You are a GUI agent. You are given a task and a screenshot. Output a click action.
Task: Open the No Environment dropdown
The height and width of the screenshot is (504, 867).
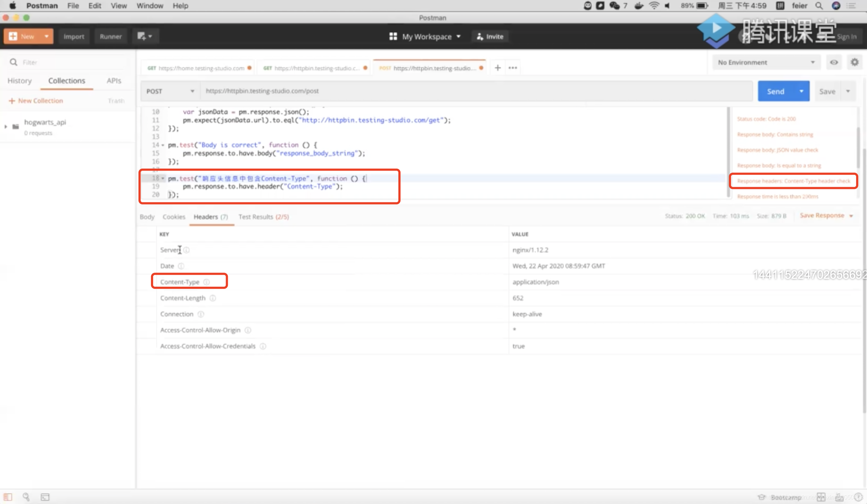point(766,62)
